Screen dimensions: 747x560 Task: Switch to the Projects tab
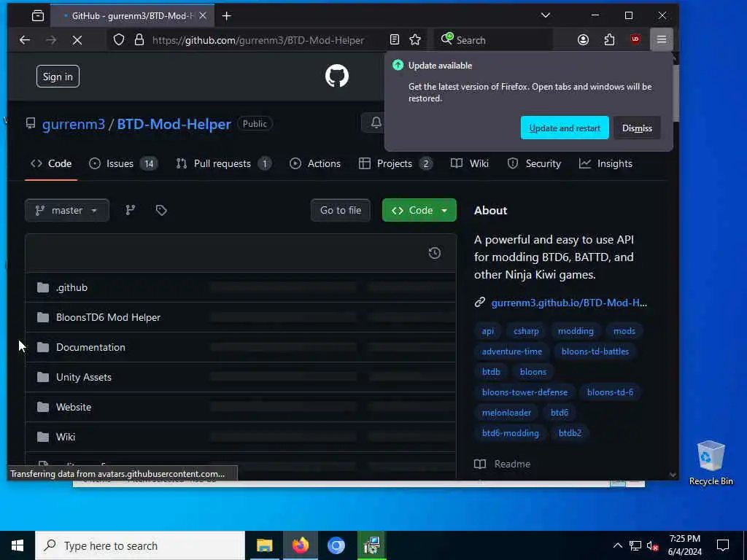click(395, 164)
